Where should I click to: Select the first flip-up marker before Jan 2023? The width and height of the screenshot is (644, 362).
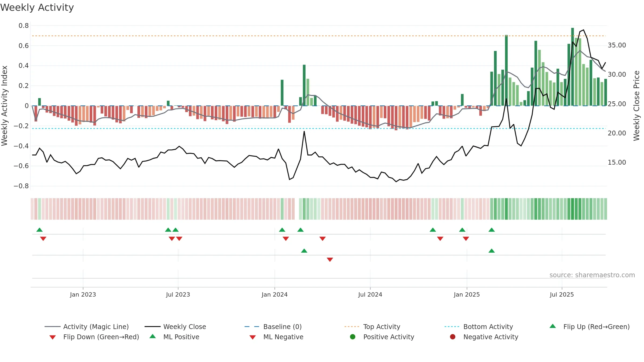point(39,230)
